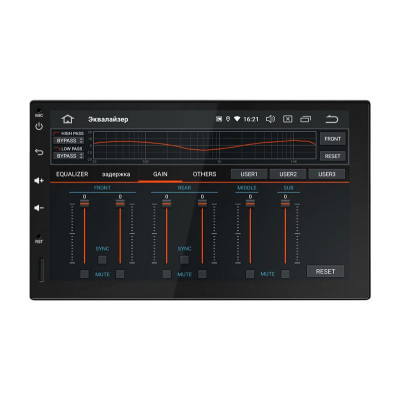
Task: Click the RESET button below the sliders
Action: (x=325, y=271)
